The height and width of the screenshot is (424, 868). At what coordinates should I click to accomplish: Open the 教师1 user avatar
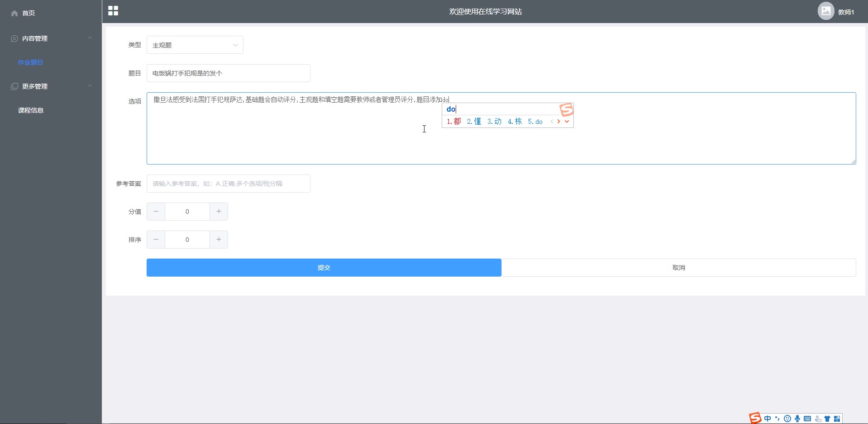pos(826,11)
